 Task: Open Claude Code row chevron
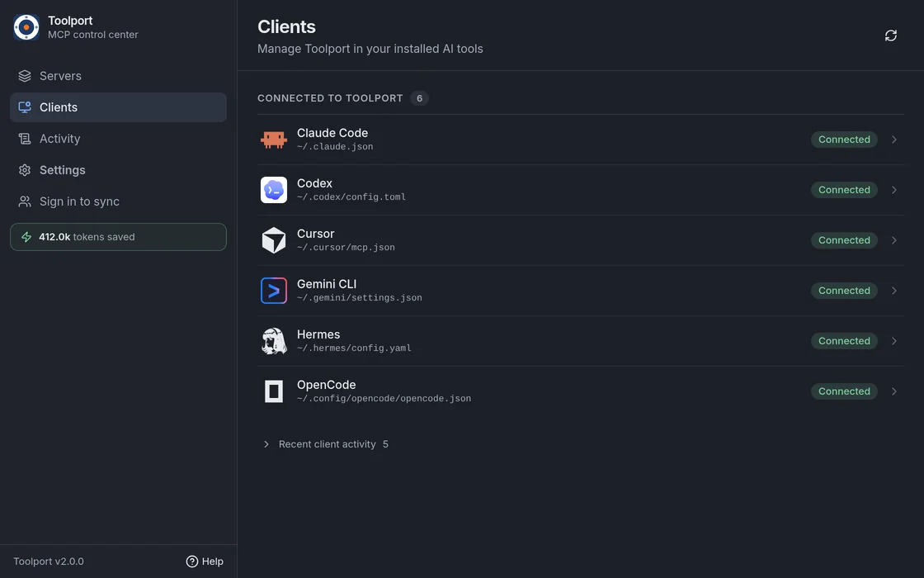point(894,140)
